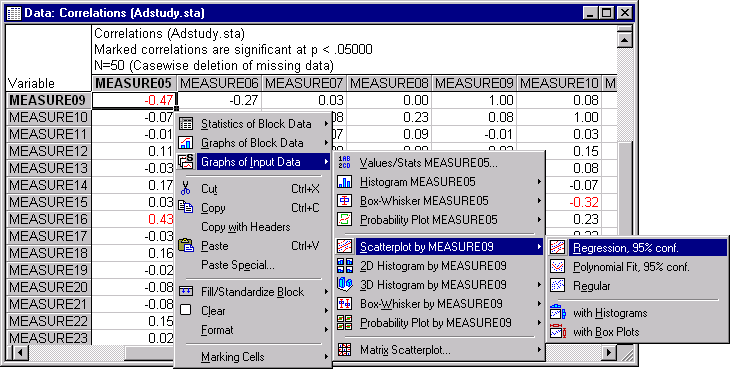730x369 pixels.
Task: Click the 3D Histogram by MEASURE09 icon
Action: (345, 284)
